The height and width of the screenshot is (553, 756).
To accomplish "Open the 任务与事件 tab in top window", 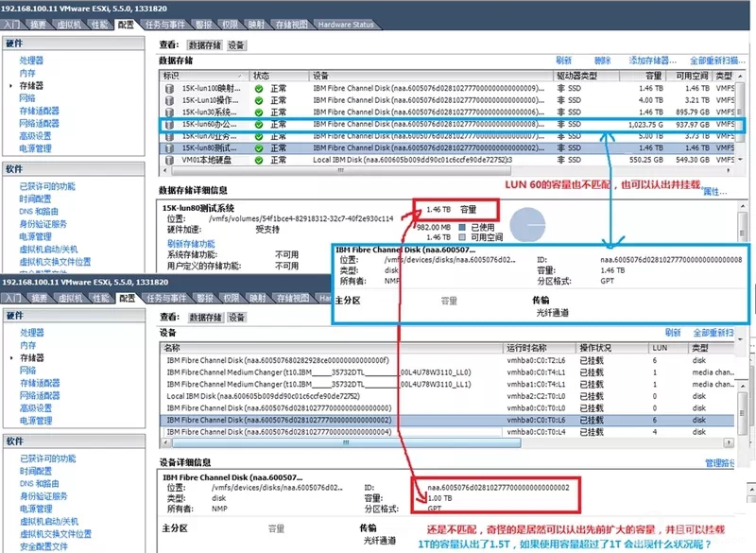I will click(165, 25).
